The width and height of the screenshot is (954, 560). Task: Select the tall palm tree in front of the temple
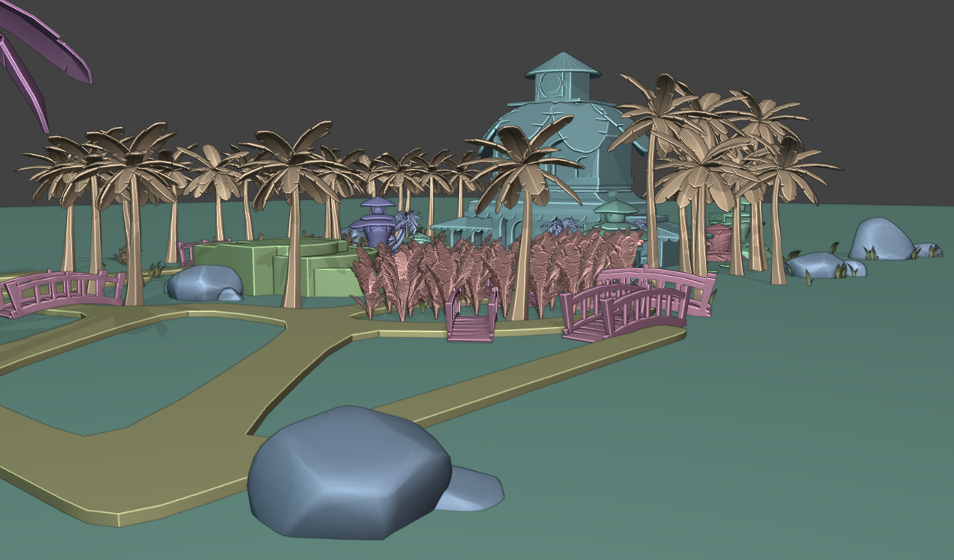pyautogui.click(x=525, y=217)
